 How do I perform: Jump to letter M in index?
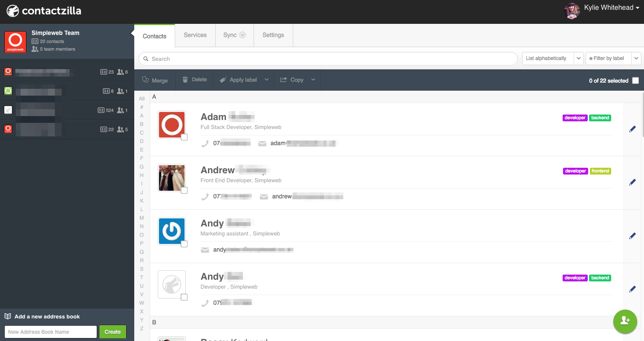click(142, 218)
